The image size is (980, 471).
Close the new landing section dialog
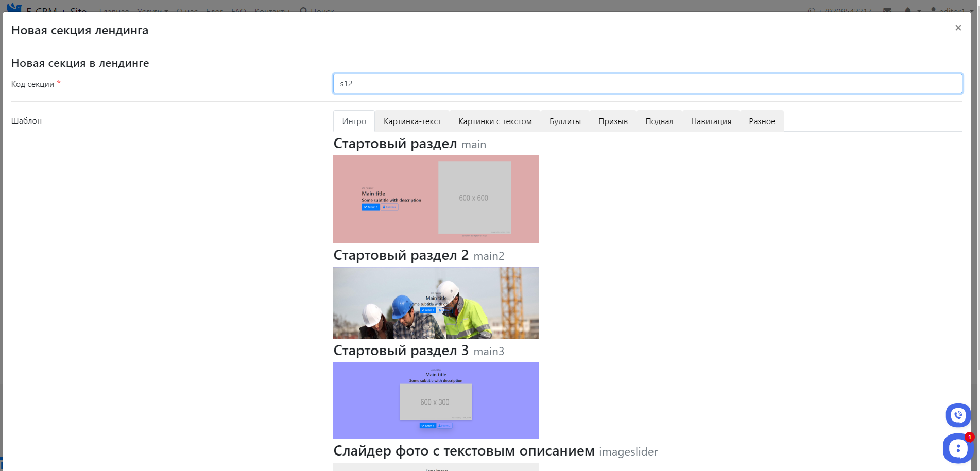pos(958,28)
